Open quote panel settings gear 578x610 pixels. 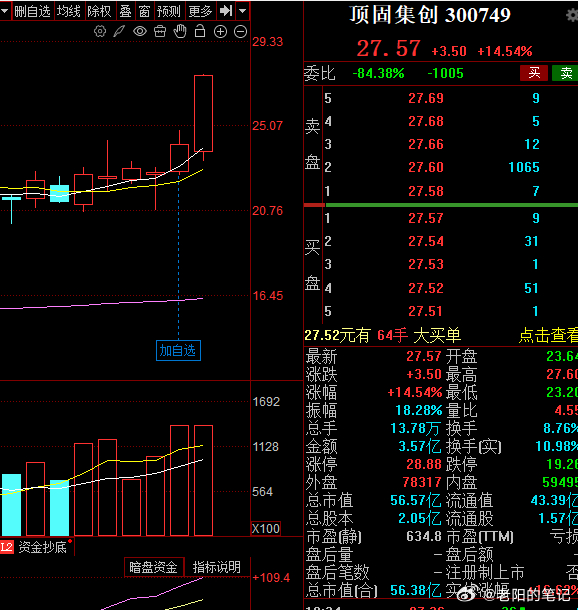(x=572, y=16)
